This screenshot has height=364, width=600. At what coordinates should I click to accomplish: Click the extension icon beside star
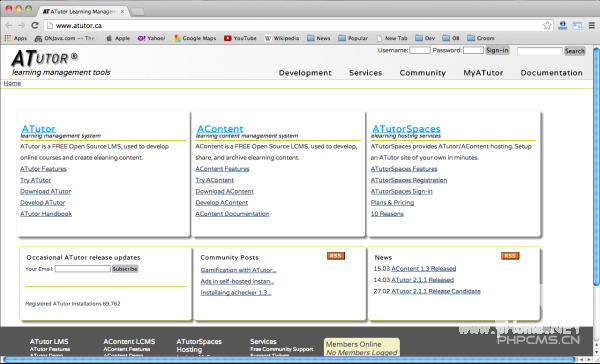(562, 26)
